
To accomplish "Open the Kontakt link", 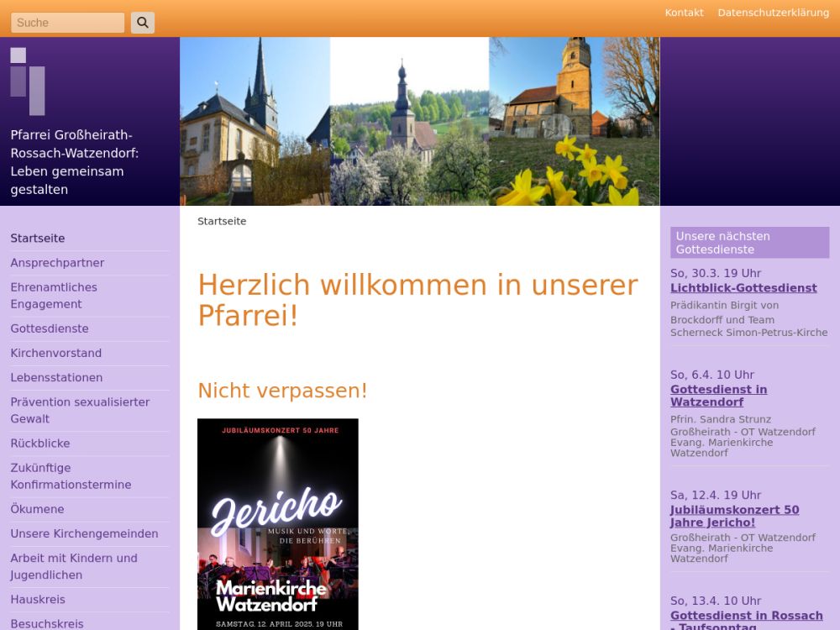I will tap(684, 13).
